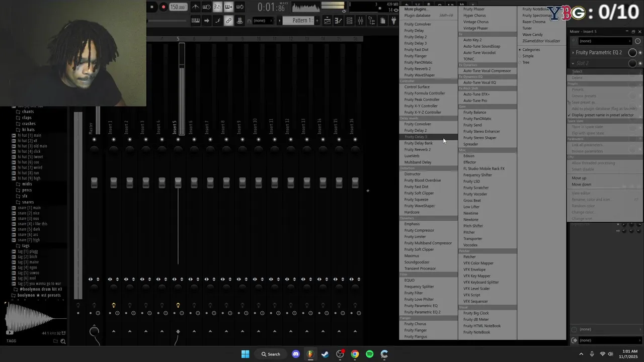
Task: Open Discord from the taskbar
Action: point(296,354)
